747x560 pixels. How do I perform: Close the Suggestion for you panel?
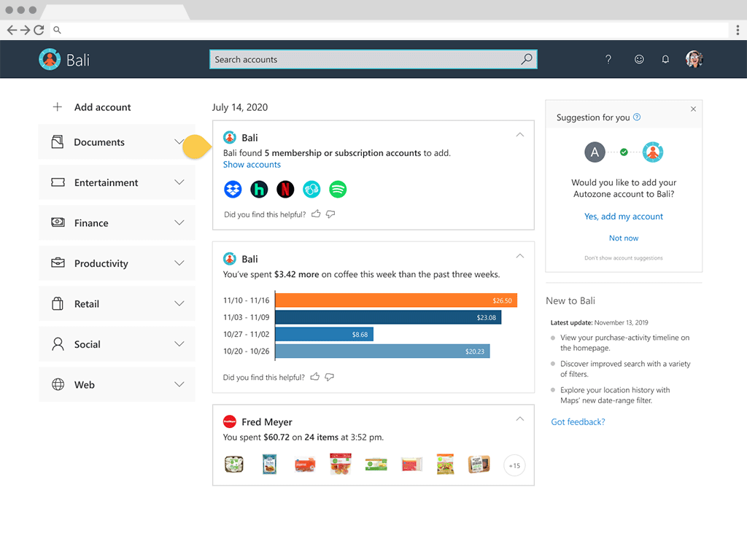click(693, 109)
